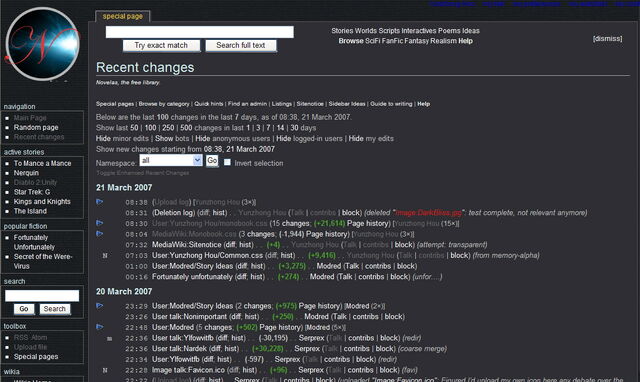Click the Try exact match button
The width and height of the screenshot is (640, 382).
pyautogui.click(x=161, y=45)
